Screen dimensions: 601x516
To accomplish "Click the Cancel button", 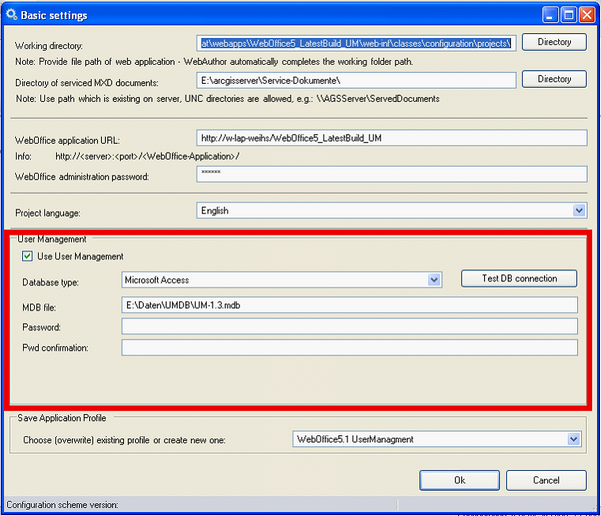I will (546, 480).
